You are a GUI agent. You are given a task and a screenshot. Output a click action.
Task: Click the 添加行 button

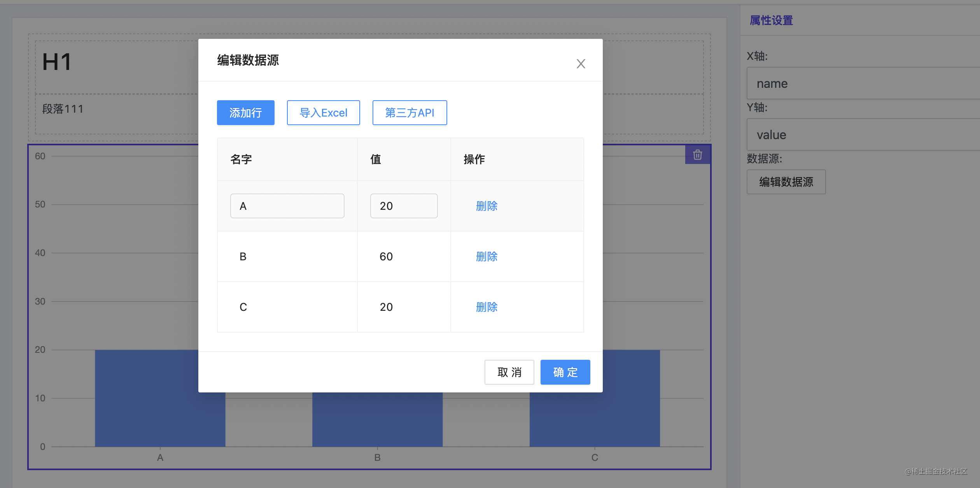(x=245, y=113)
